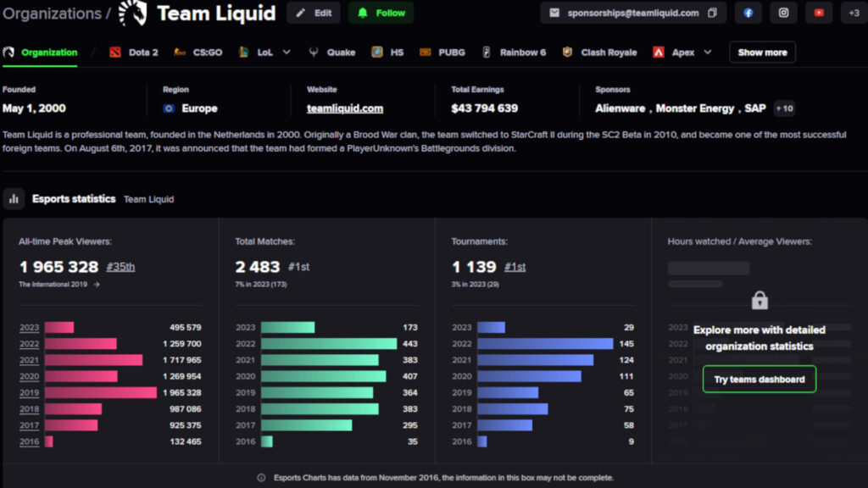Click Show more to reveal additional games
The image size is (868, 488).
tap(761, 52)
